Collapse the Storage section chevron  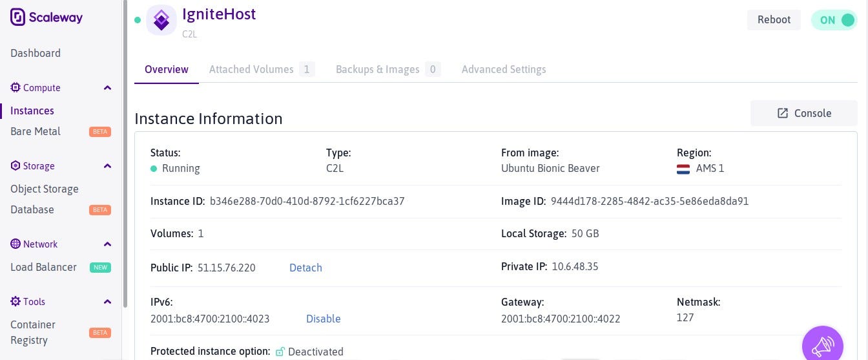tap(107, 166)
